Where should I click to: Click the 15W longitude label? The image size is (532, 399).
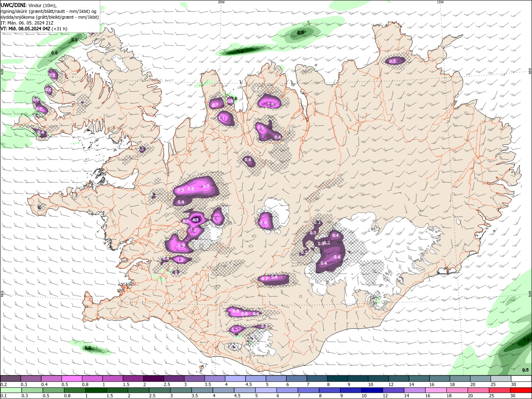[441, 2]
